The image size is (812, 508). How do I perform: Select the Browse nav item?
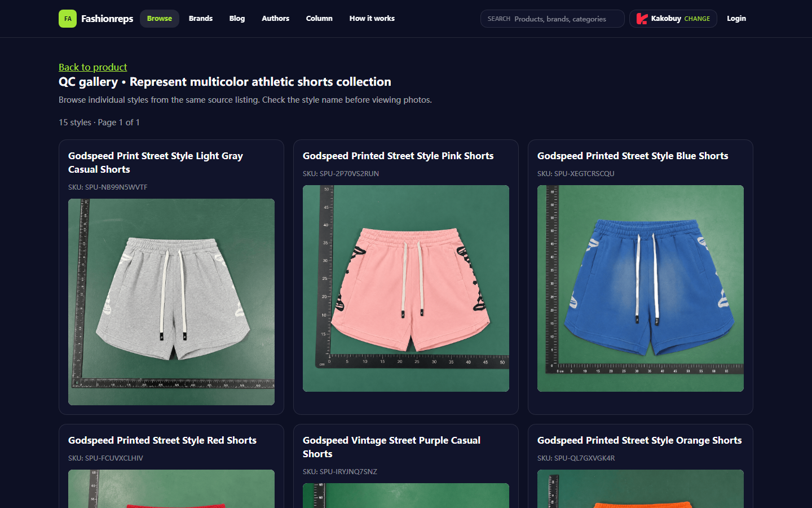[x=160, y=19]
